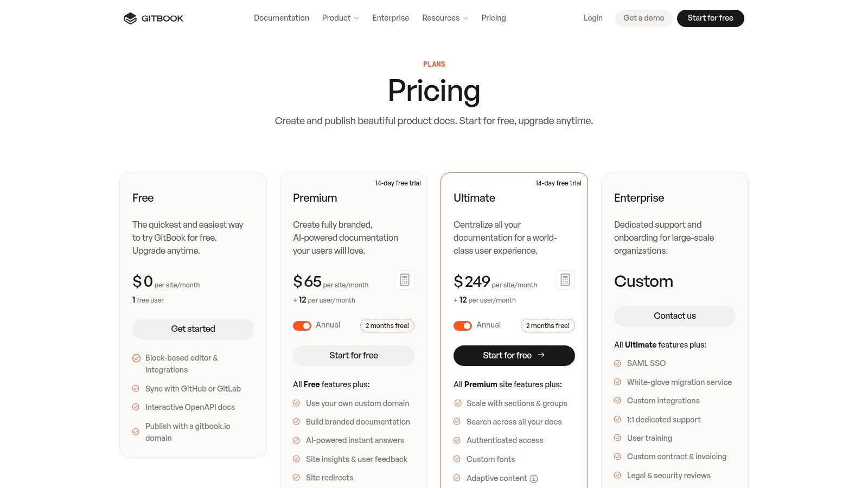Click the checkmark icon beside SAML SSO

(x=617, y=363)
